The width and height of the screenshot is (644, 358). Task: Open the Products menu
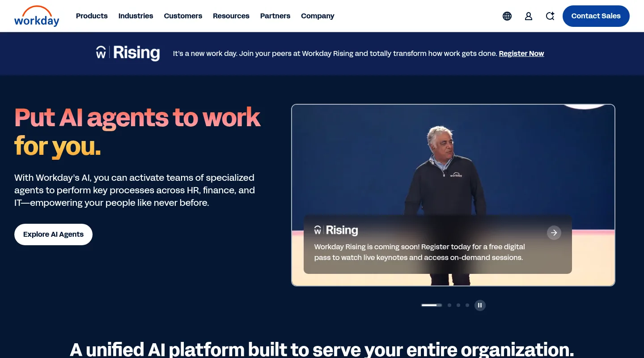(x=92, y=16)
